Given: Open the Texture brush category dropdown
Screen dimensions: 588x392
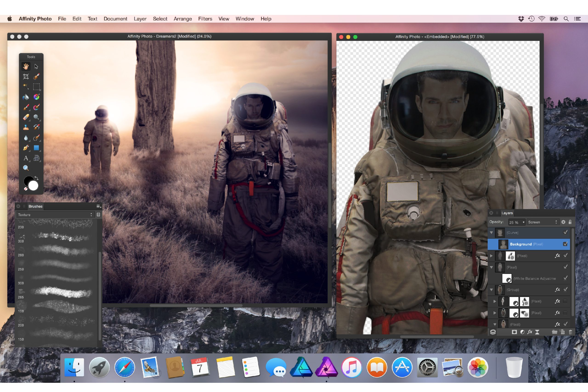Looking at the screenshot, I should tap(55, 215).
